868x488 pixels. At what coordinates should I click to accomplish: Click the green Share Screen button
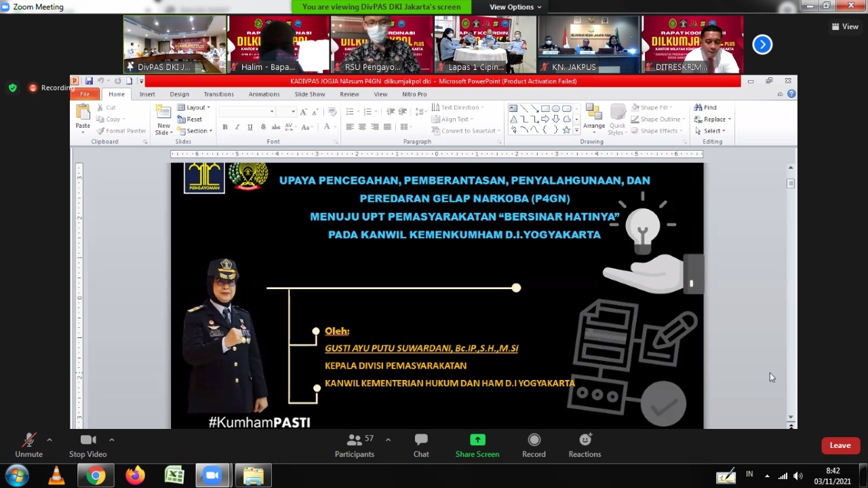(x=477, y=446)
